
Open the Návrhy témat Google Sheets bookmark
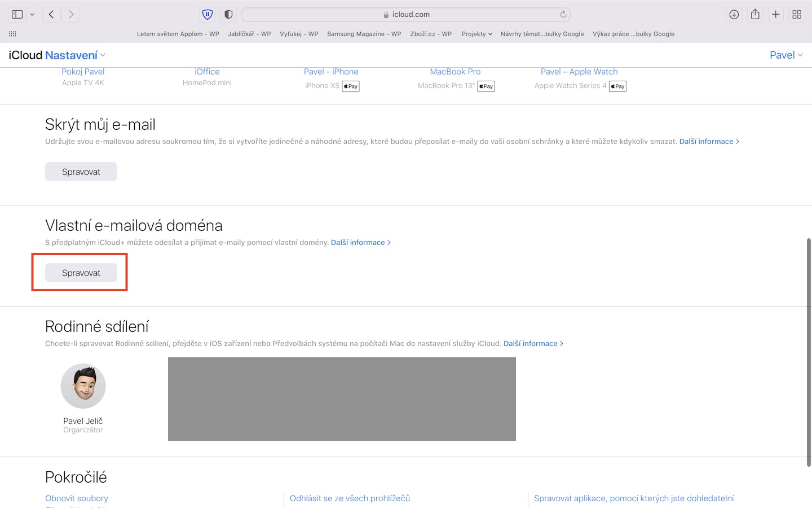point(542,34)
